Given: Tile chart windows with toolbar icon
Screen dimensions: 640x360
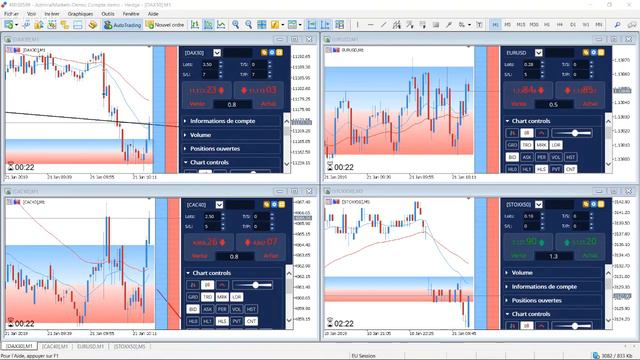Looking at the screenshot, I should pos(262,25).
